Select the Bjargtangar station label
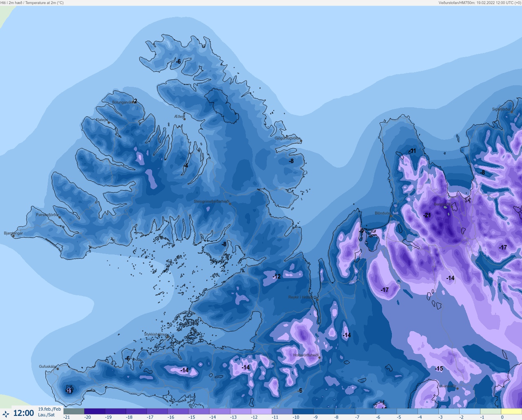Image resolution: width=522 pixels, height=420 pixels. tap(13, 233)
